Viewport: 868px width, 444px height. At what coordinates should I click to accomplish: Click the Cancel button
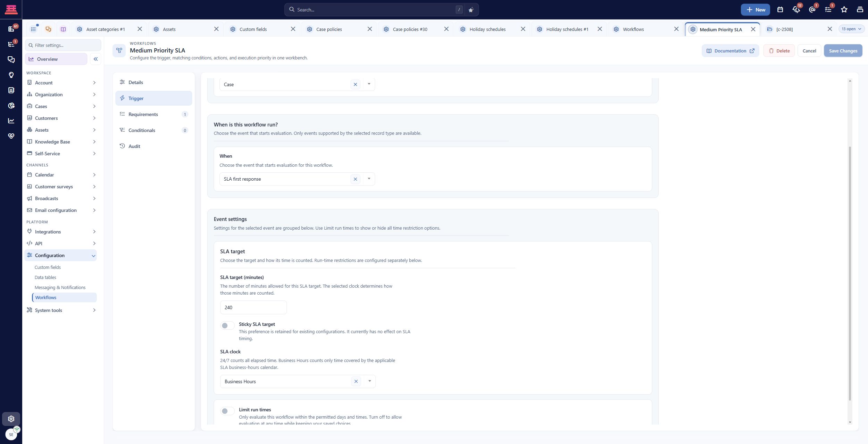coord(809,51)
